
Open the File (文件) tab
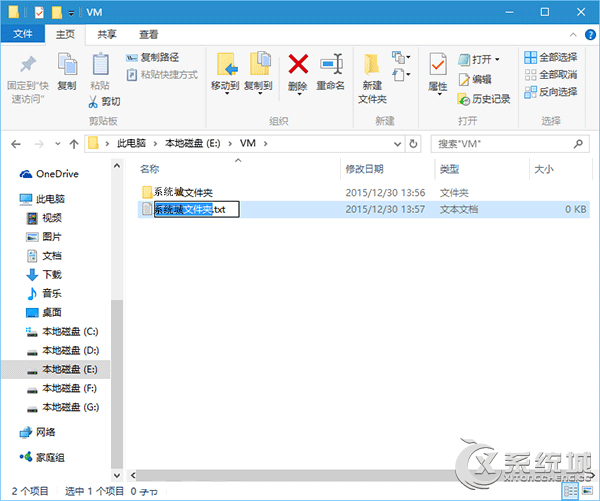[x=23, y=34]
